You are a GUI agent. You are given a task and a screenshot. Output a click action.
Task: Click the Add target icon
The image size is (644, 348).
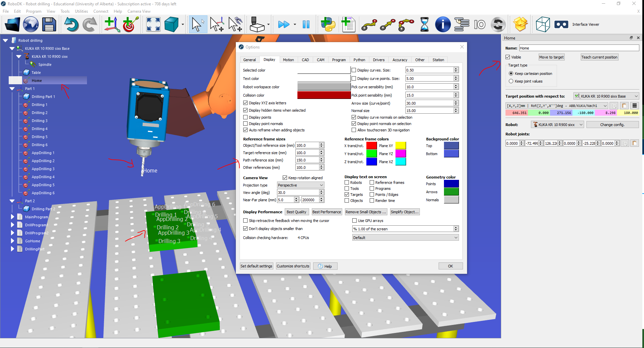pos(130,24)
